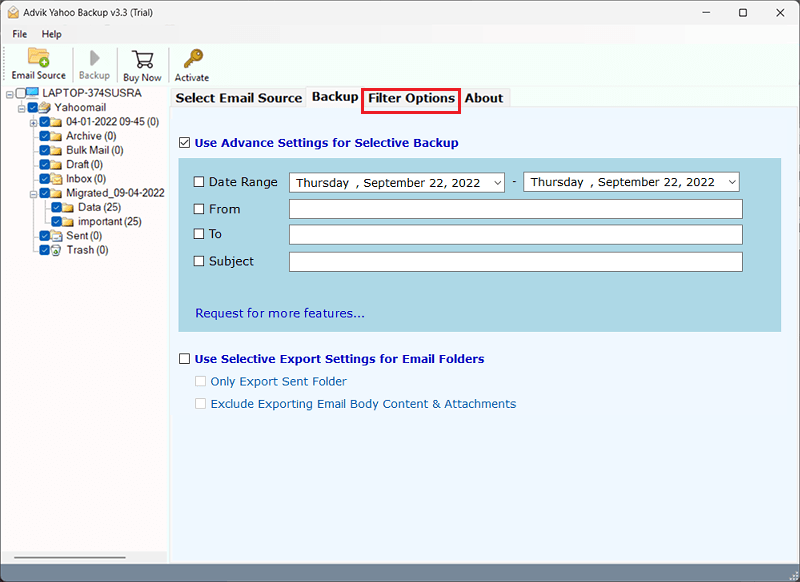This screenshot has width=800, height=582.
Task: Open the end date dropdown
Action: pyautogui.click(x=732, y=182)
